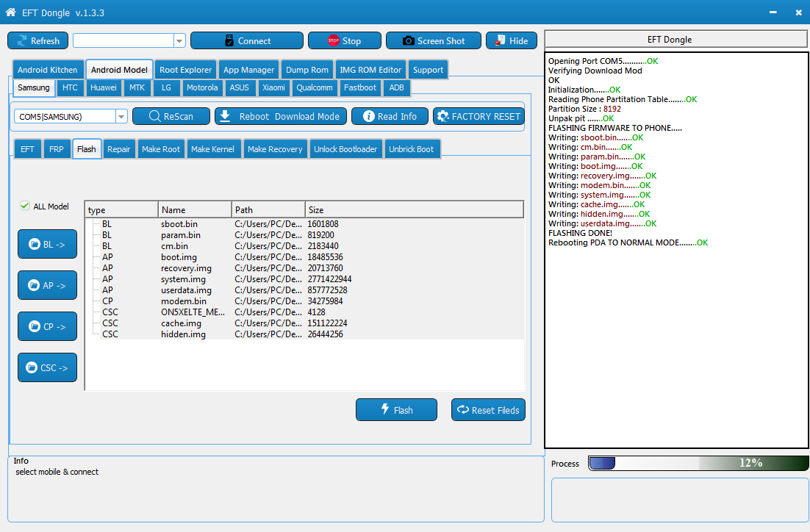Select the Qualcomm tab
This screenshot has height=532, width=810.
tap(314, 87)
